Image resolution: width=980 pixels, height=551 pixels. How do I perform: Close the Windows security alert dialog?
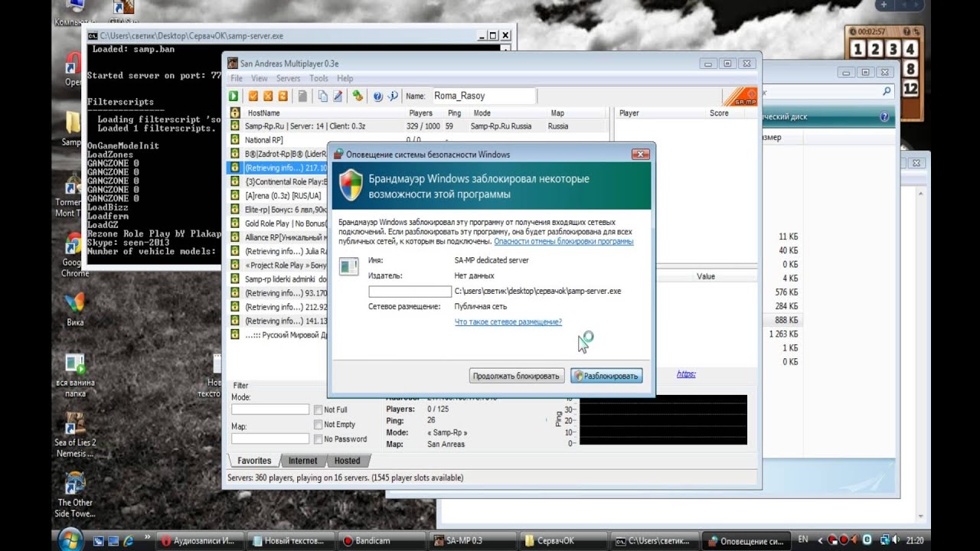pyautogui.click(x=640, y=155)
